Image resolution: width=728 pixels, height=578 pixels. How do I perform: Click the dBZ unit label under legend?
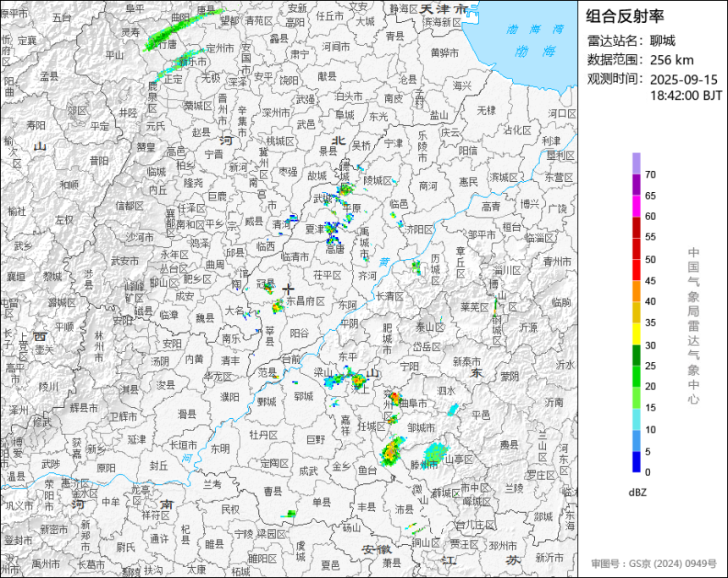tap(637, 493)
